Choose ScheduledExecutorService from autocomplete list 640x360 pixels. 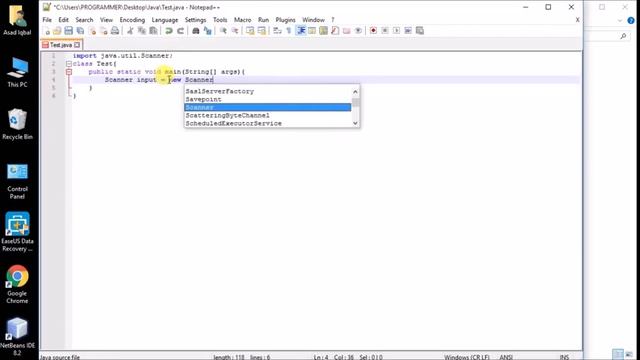click(268, 123)
